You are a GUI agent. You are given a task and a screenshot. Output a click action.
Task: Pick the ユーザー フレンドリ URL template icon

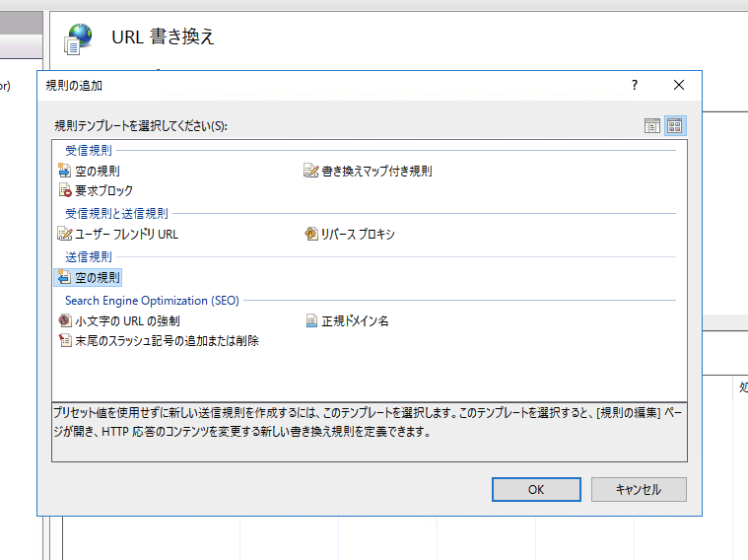tap(64, 234)
